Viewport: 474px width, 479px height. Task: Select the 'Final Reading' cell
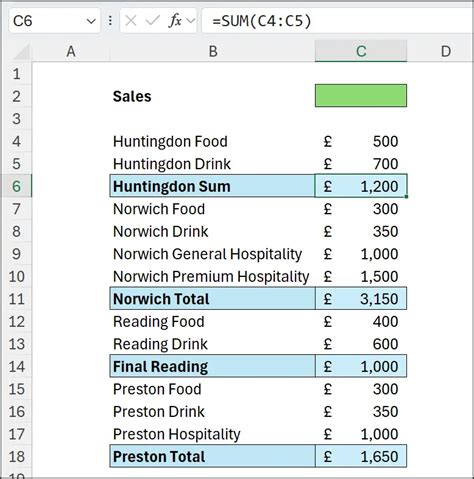tap(213, 366)
